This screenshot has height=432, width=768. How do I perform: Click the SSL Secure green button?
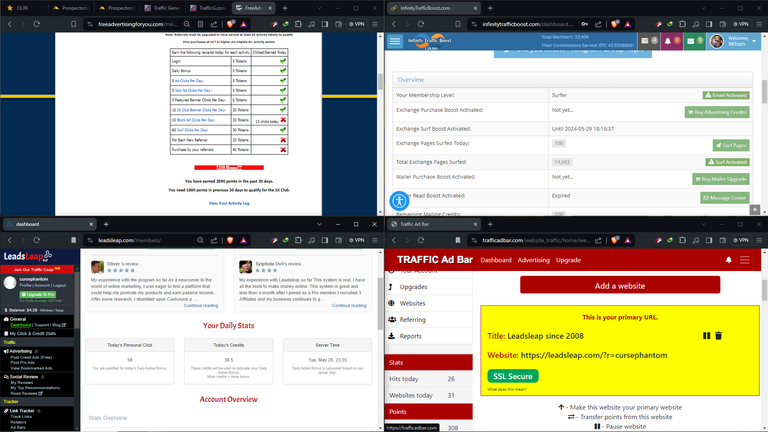pyautogui.click(x=513, y=376)
